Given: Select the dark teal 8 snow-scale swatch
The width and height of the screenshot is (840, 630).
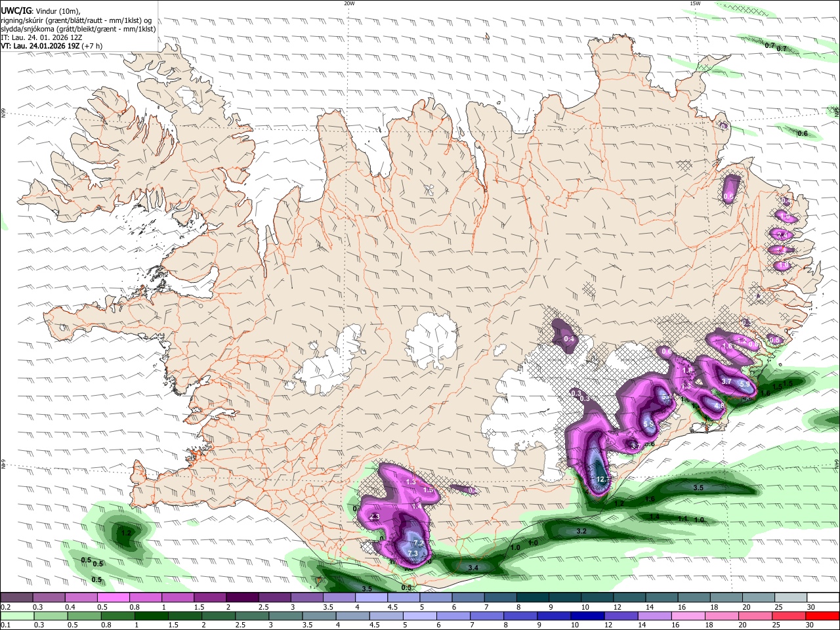Looking at the screenshot, I should tap(533, 598).
